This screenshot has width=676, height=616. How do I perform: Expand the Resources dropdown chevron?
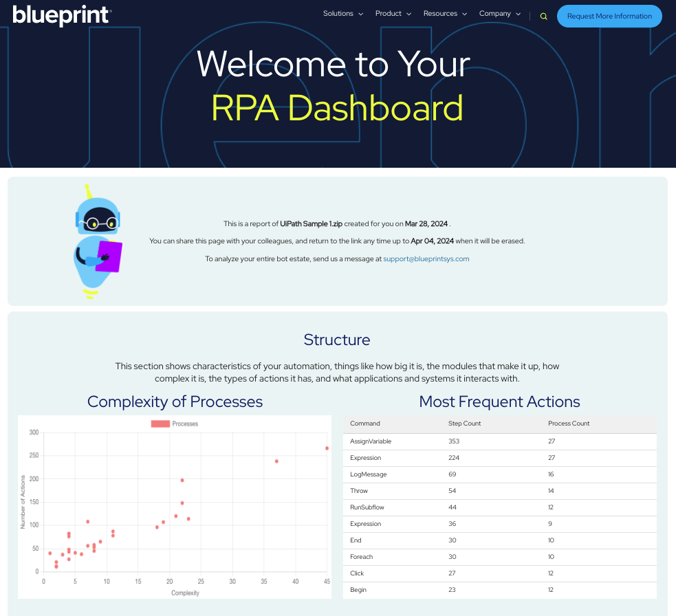[465, 14]
